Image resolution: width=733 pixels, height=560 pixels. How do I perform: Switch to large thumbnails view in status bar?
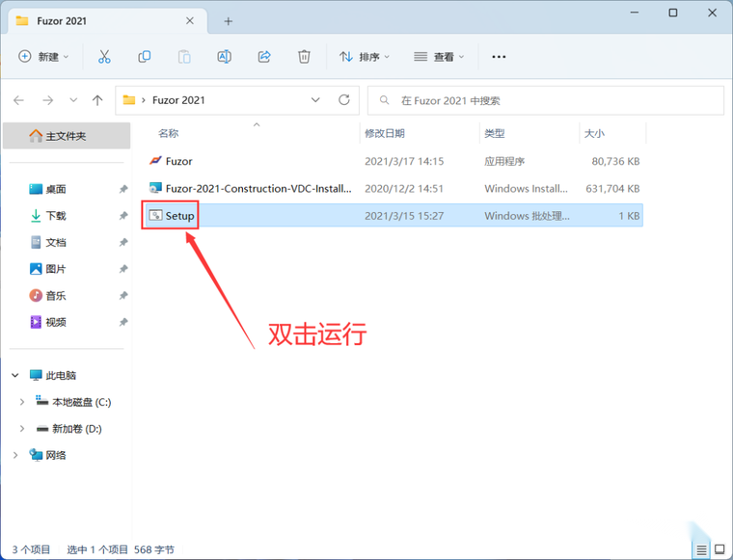click(719, 549)
